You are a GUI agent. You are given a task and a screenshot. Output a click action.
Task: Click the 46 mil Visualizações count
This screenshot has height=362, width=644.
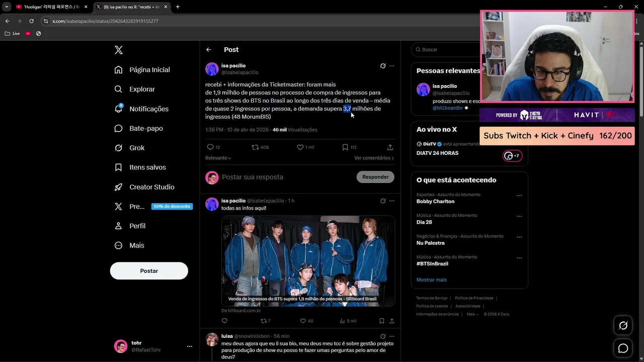[295, 130]
